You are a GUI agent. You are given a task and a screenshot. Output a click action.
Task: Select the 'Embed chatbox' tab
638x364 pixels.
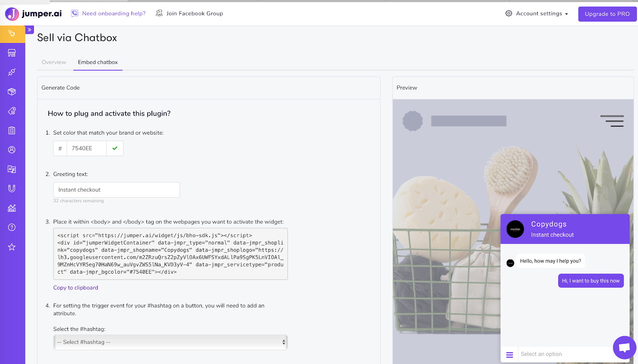click(98, 62)
